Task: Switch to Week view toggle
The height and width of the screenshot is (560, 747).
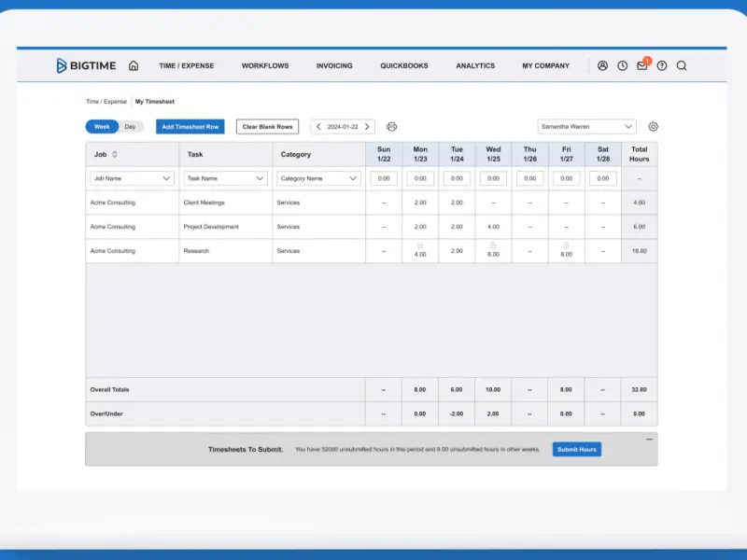Action: coord(102,127)
